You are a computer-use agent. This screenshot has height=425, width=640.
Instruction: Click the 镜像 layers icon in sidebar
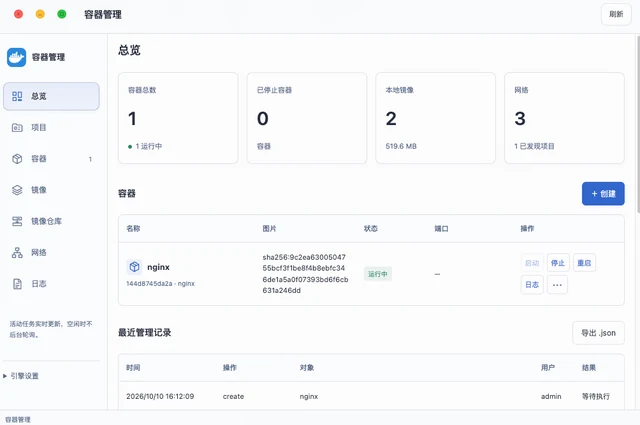click(17, 190)
